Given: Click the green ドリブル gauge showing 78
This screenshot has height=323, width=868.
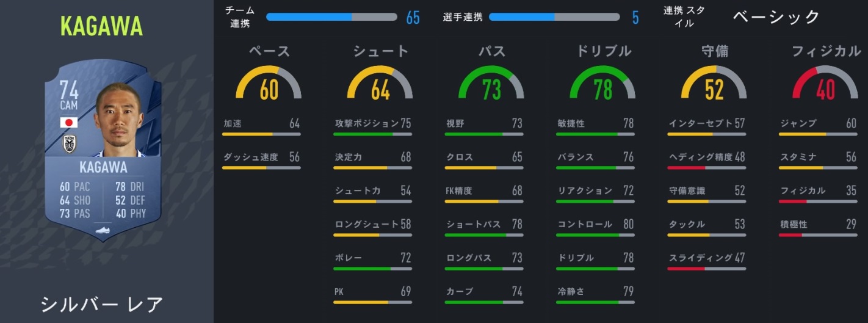Looking at the screenshot, I should coord(602,84).
